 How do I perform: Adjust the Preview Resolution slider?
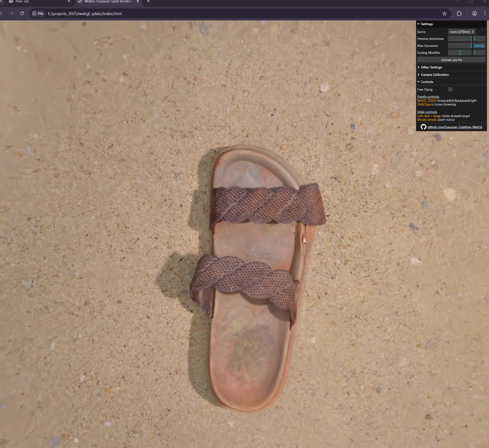tap(460, 39)
